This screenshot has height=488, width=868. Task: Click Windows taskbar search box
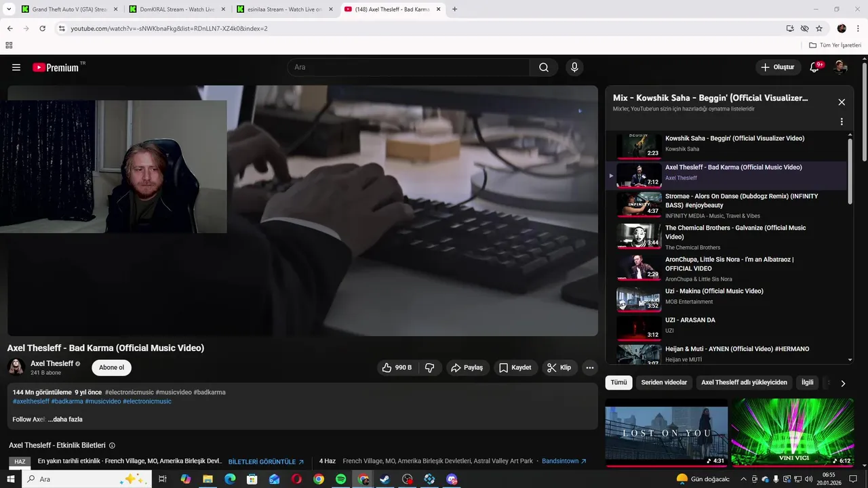(x=88, y=479)
